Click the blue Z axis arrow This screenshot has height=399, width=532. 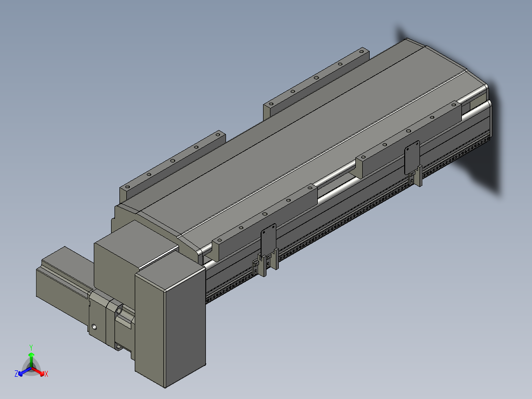click(25, 371)
